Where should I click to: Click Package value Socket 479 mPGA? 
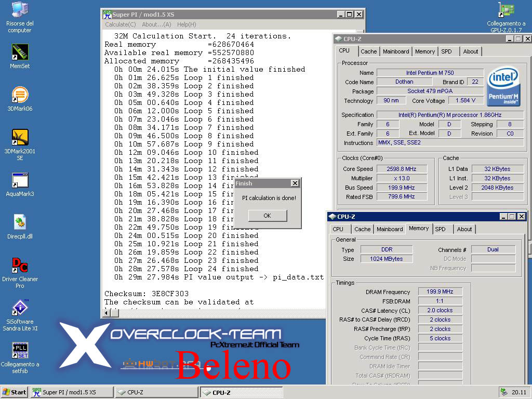pos(430,91)
